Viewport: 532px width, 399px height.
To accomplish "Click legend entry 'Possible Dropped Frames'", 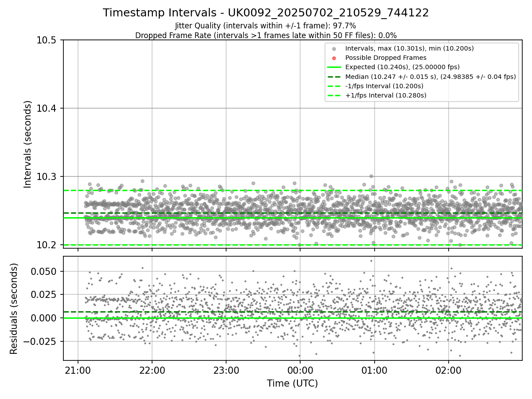I will click(x=386, y=58).
